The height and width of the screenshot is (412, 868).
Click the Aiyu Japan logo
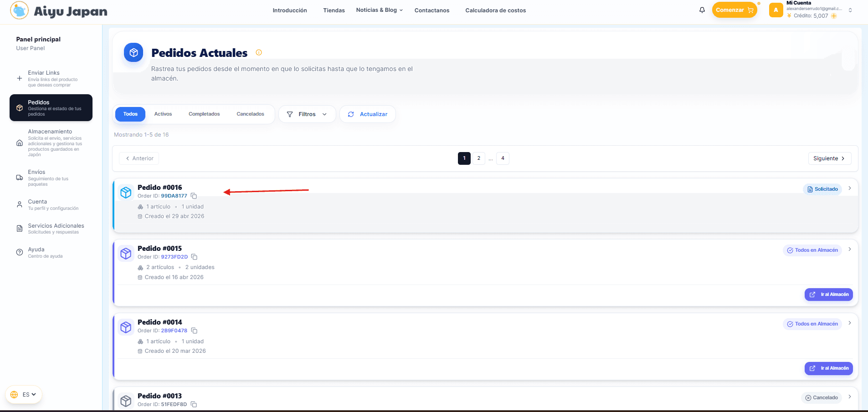59,11
